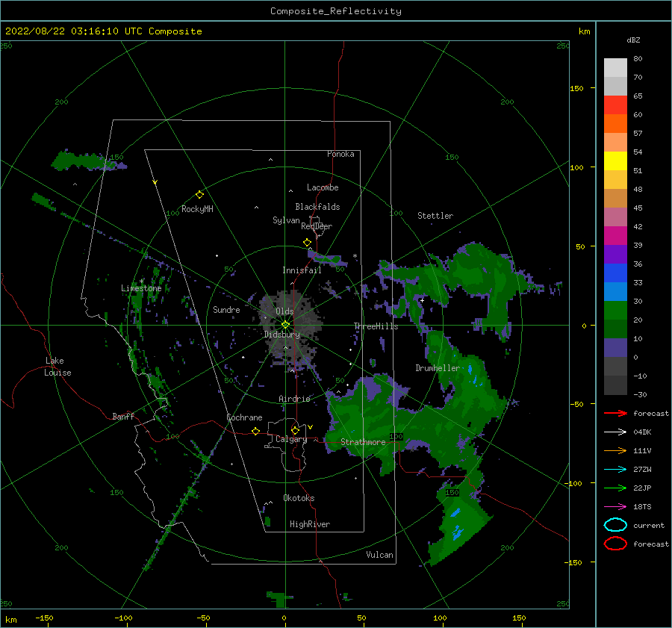Click the red forecast arrow in legend

pos(615,413)
